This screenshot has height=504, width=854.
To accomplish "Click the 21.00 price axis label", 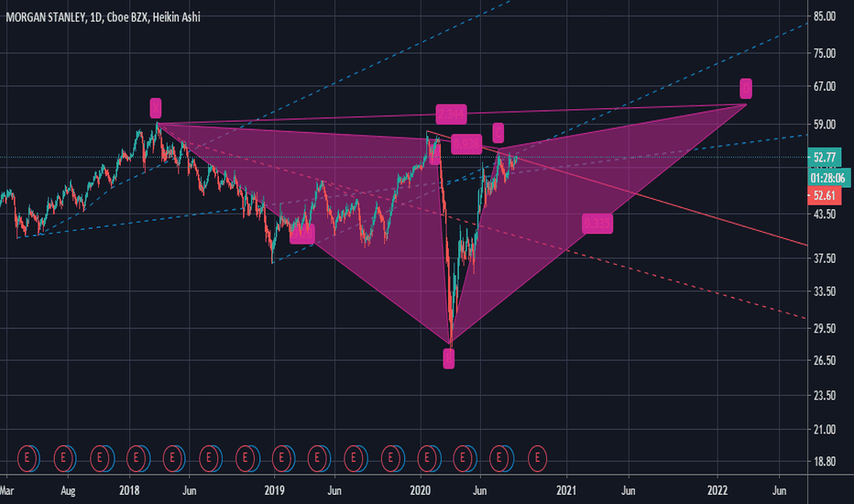I will 824,430.
